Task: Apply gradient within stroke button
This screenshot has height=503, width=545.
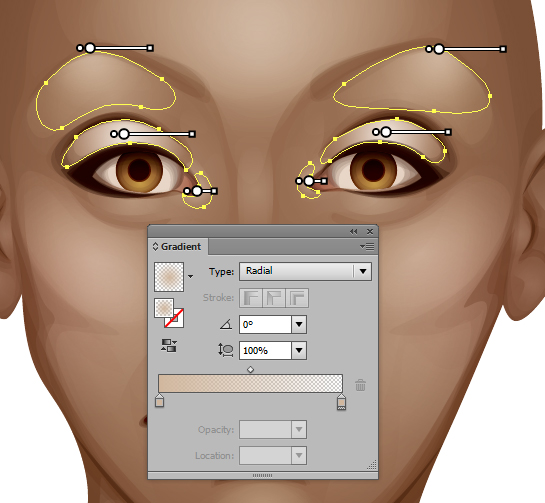Action: (251, 298)
